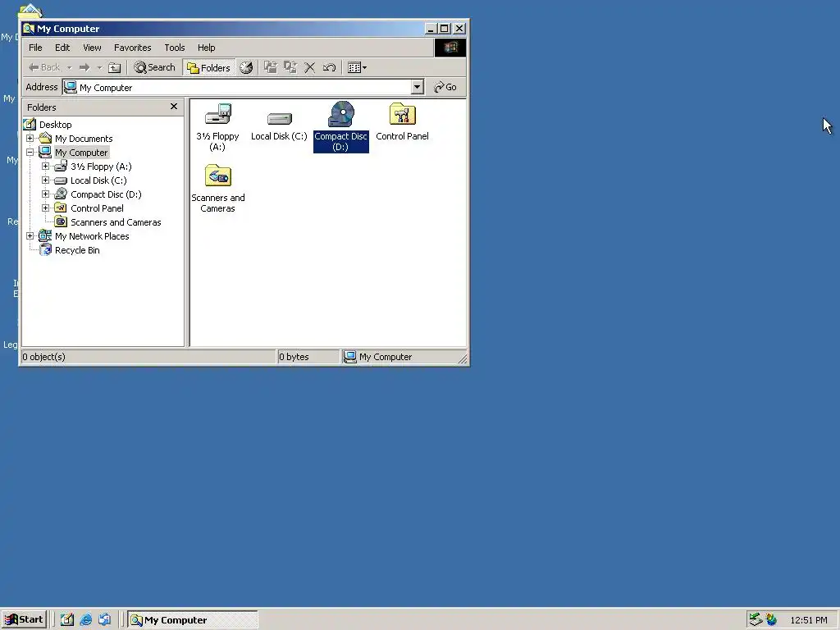840x630 pixels.
Task: Open the File menu
Action: coord(35,48)
